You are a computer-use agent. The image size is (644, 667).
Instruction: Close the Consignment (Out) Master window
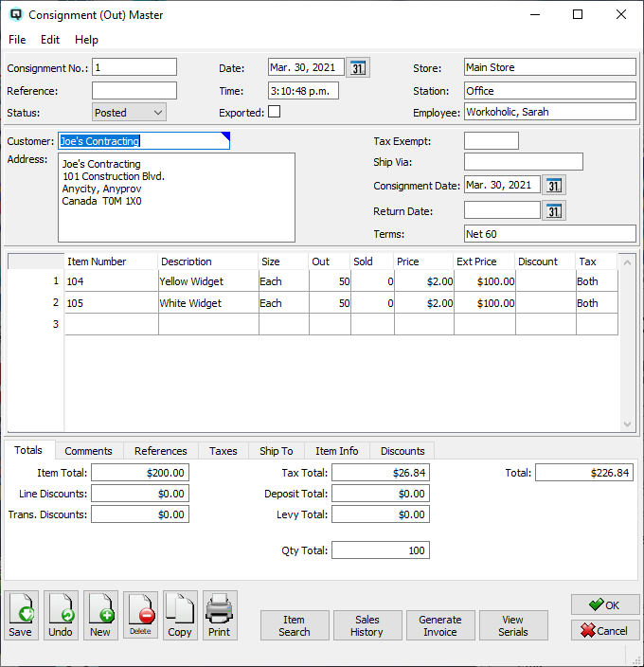(621, 14)
